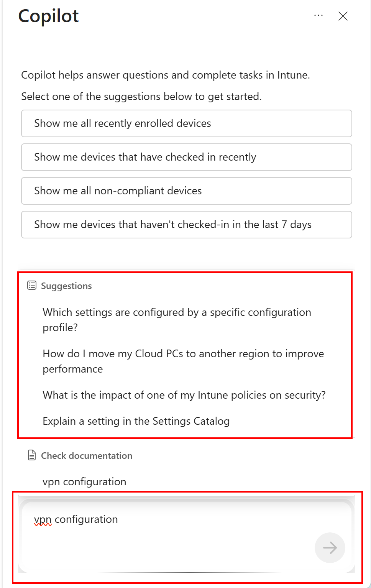The width and height of the screenshot is (371, 588).
Task: Click the Check documentation heading label
Action: point(87,456)
